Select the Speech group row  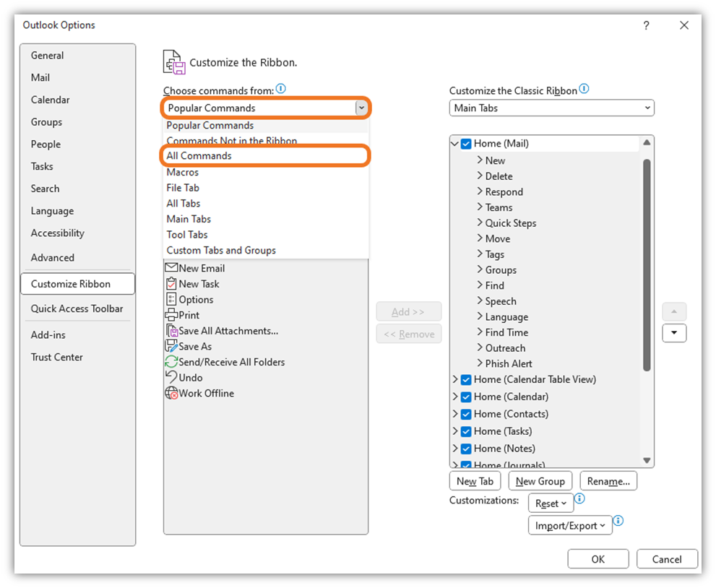(x=501, y=301)
